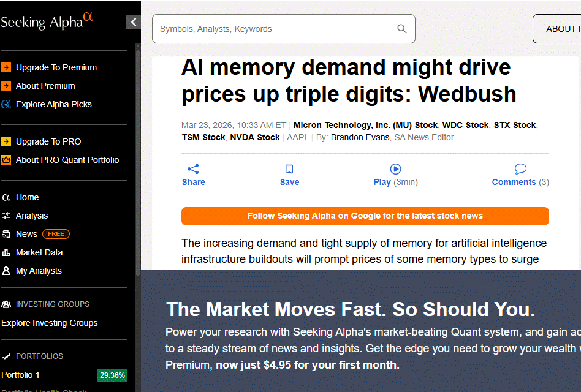
Task: Click Upgrade To Premium link
Action: coord(56,67)
